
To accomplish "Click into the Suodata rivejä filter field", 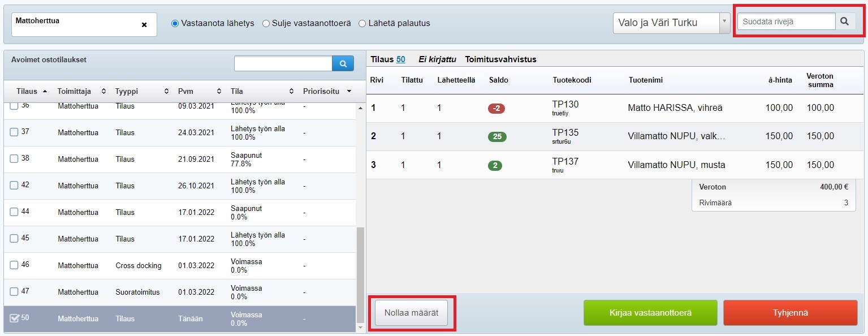I will pyautogui.click(x=785, y=21).
